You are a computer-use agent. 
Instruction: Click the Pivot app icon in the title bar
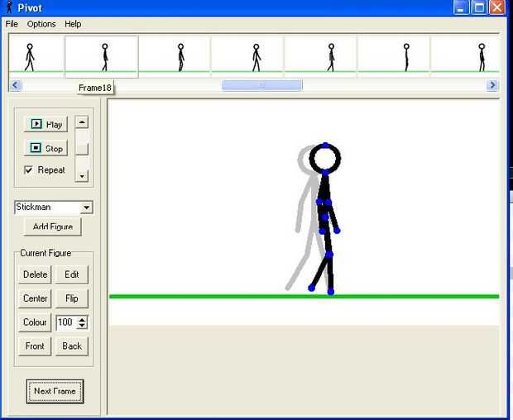coord(9,7)
